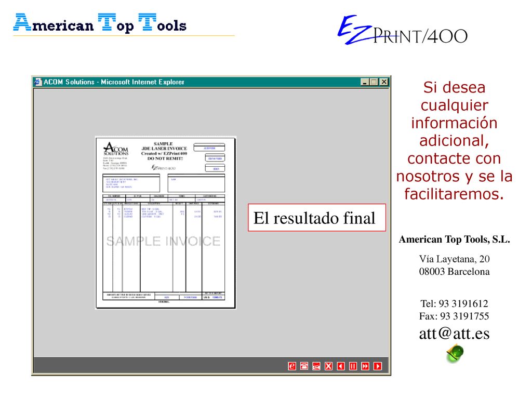Click the 'Si desea cualquier información adicional' paragraph
Viewport: 532px width, 399px height.
[454, 140]
